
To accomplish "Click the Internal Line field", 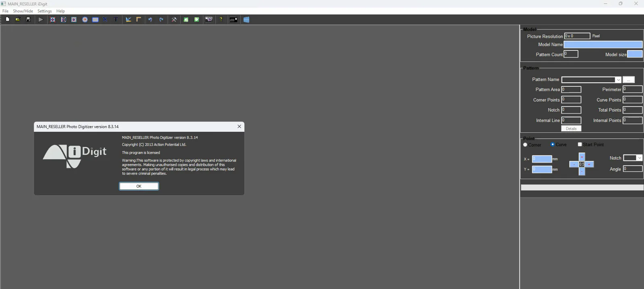I will point(571,120).
